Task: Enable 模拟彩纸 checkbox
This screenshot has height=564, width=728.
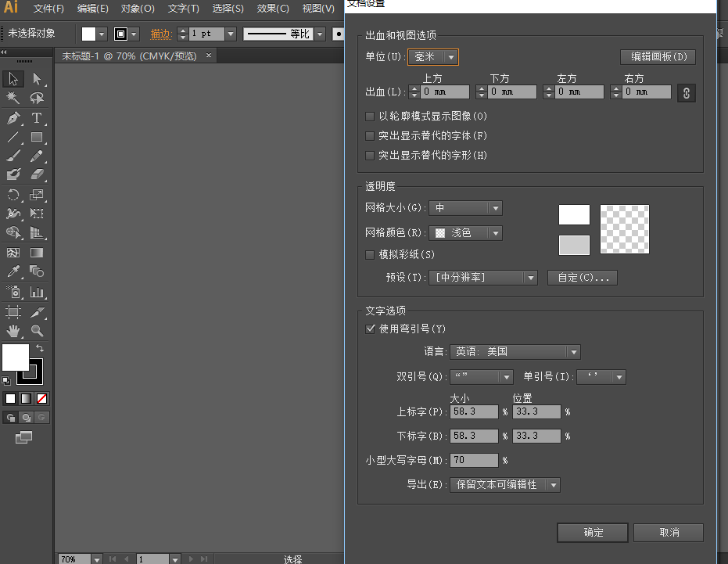Action: point(370,254)
